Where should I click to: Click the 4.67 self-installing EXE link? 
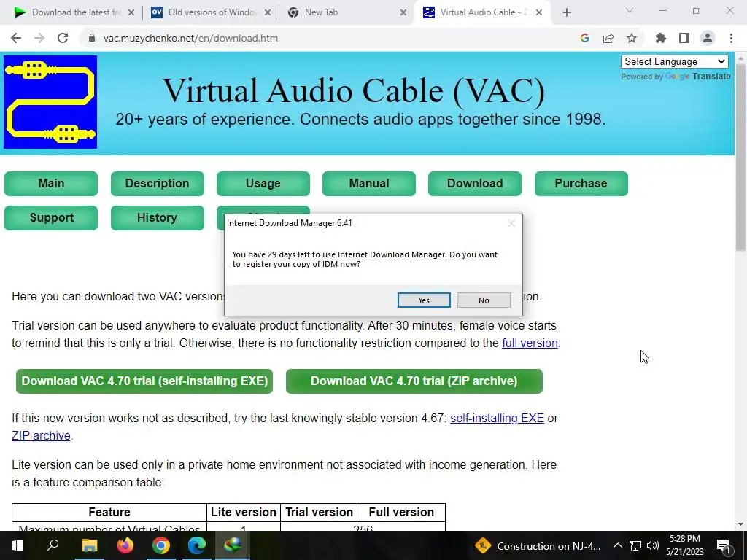point(497,418)
